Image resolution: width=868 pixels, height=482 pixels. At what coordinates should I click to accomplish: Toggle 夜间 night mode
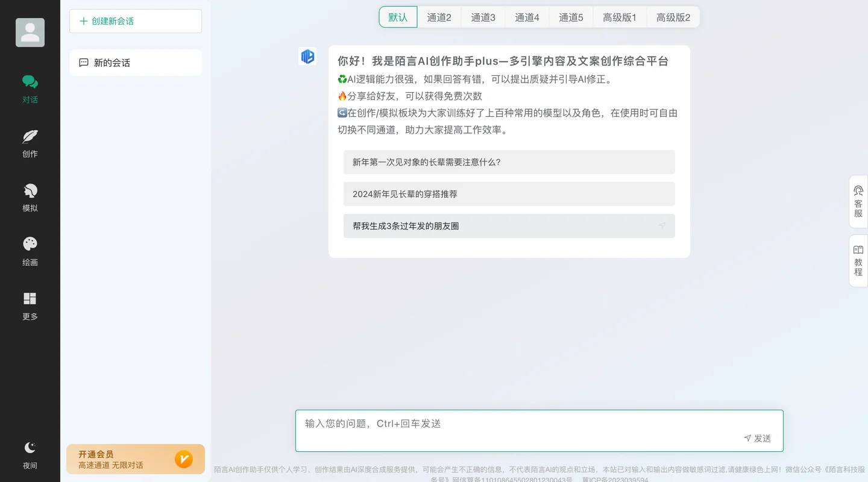point(30,453)
